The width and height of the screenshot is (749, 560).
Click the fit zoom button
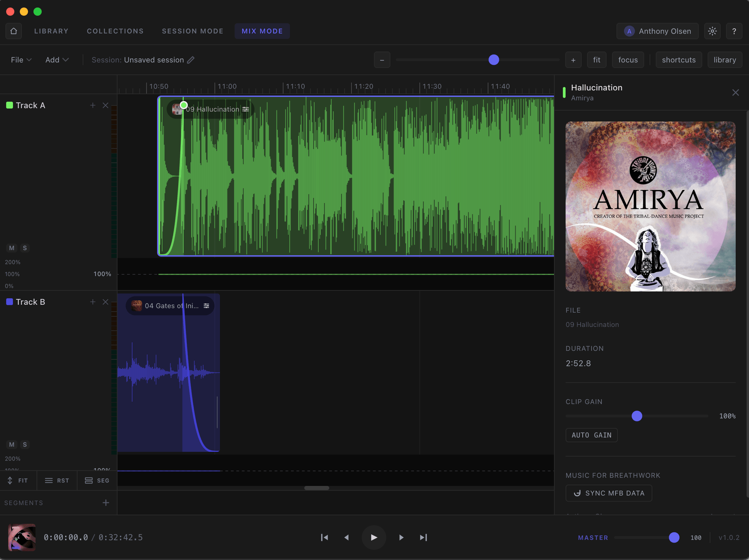(597, 60)
